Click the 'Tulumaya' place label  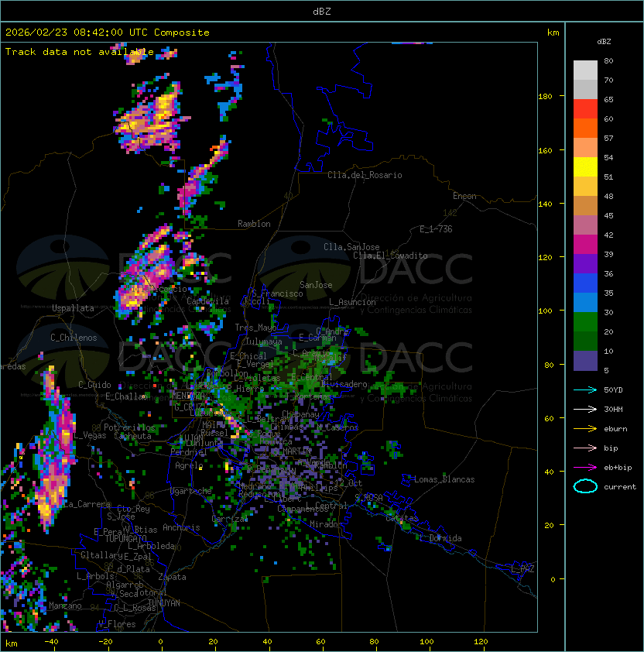coord(264,341)
